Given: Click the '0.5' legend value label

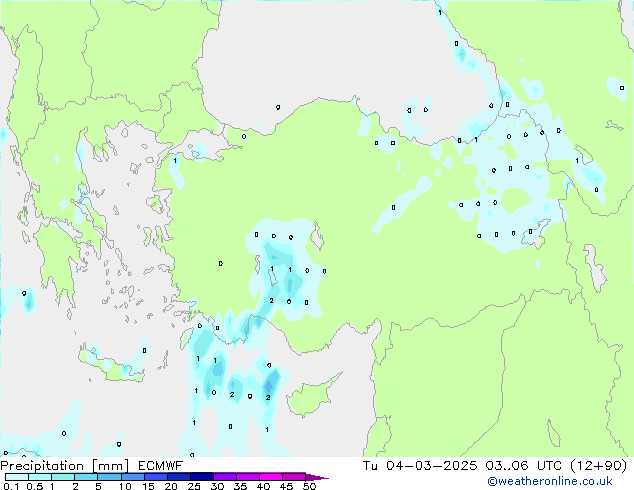Looking at the screenshot, I should click(34, 486).
